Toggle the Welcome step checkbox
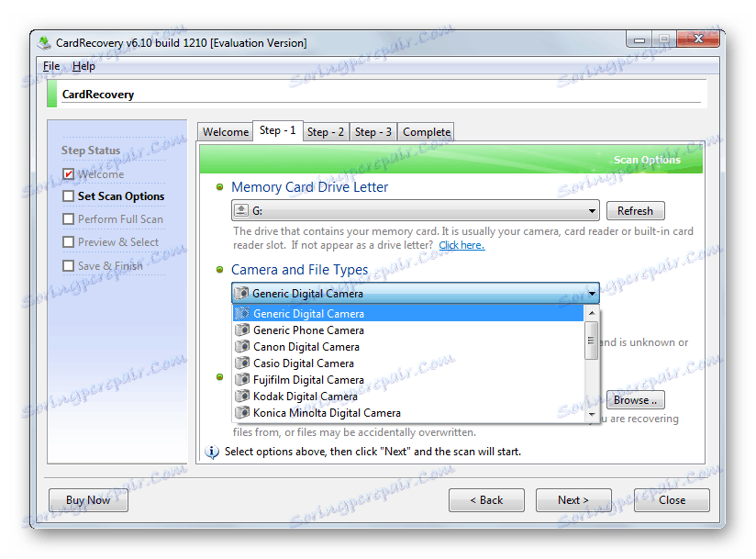The width and height of the screenshot is (756, 559). pos(69,173)
